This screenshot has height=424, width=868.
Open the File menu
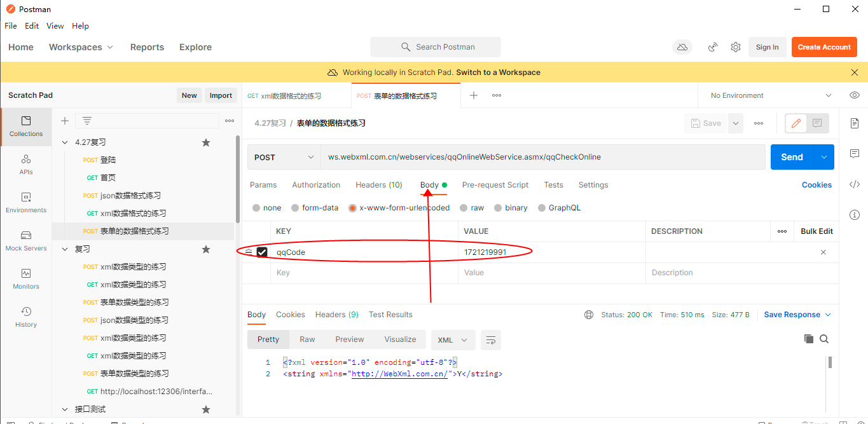tap(11, 26)
